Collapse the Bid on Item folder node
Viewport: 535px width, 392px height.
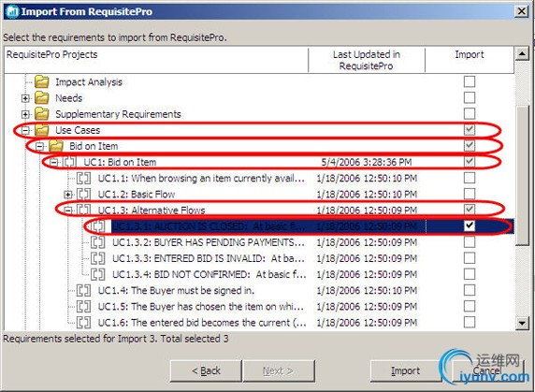(x=39, y=146)
